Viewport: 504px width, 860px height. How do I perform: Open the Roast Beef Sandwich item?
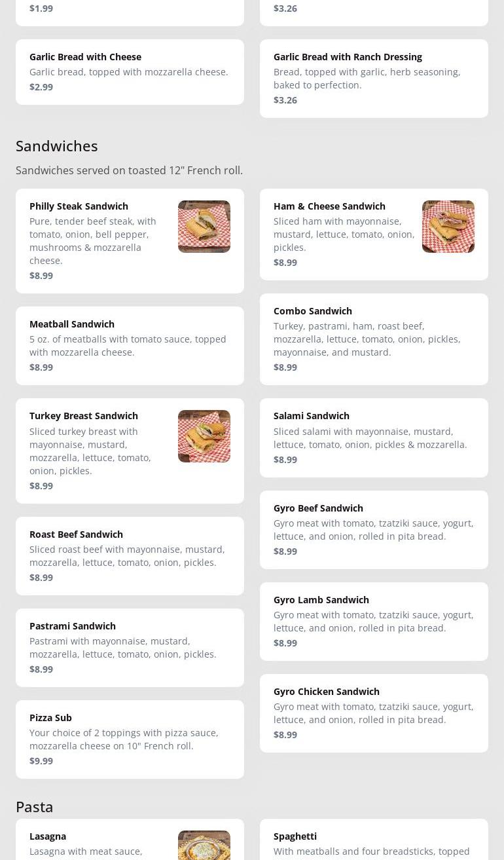76,534
